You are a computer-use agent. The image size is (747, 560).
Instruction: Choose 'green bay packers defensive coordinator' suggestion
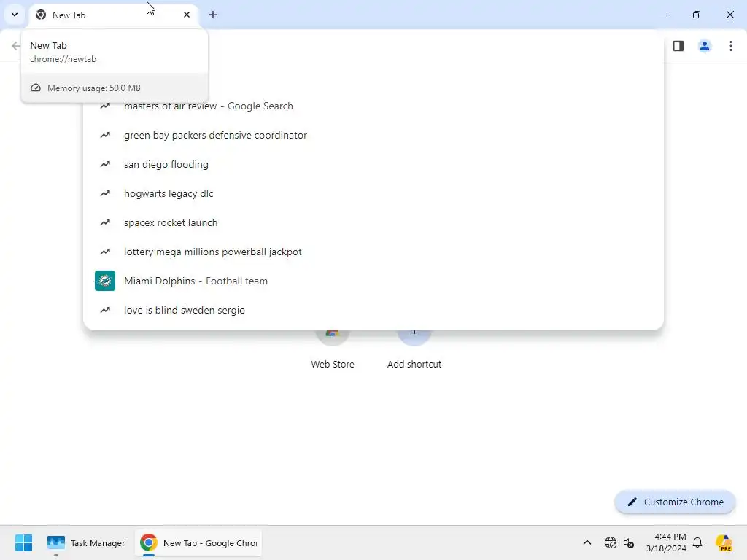[x=373, y=135]
